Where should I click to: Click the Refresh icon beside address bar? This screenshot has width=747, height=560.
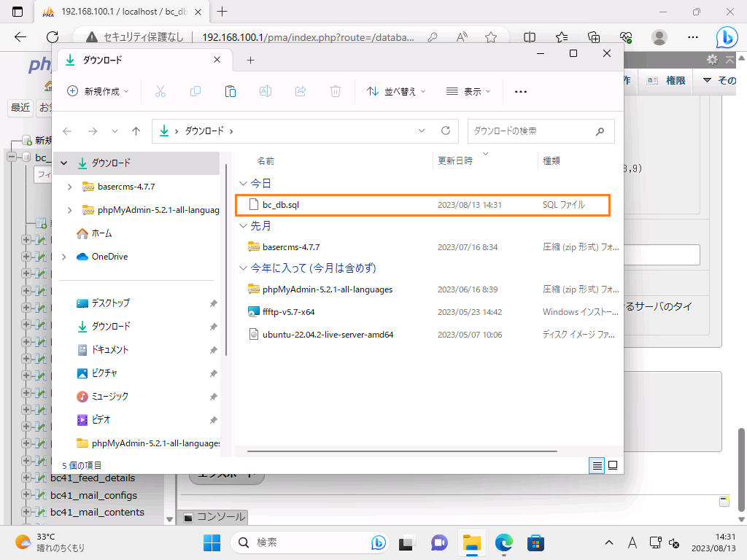click(446, 131)
